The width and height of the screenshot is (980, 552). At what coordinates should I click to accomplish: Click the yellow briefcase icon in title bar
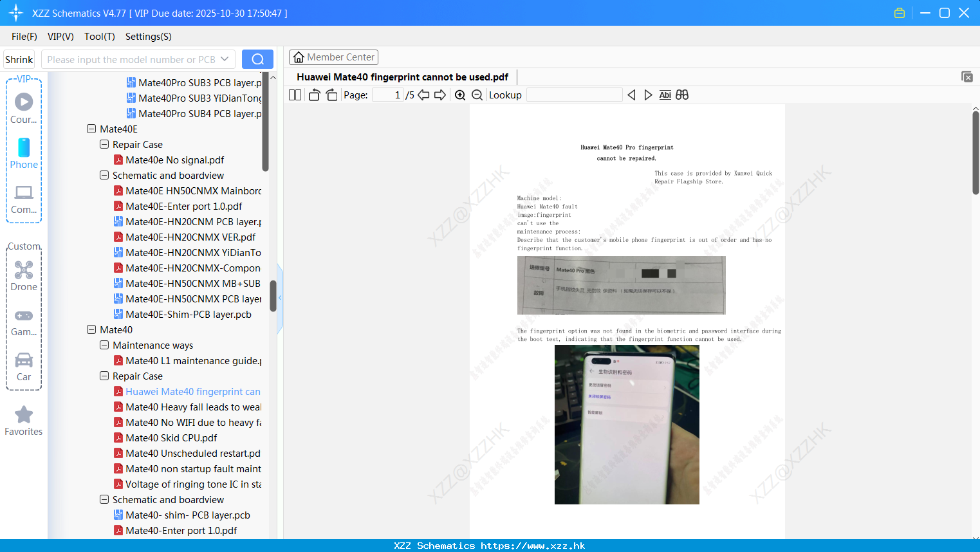(900, 13)
